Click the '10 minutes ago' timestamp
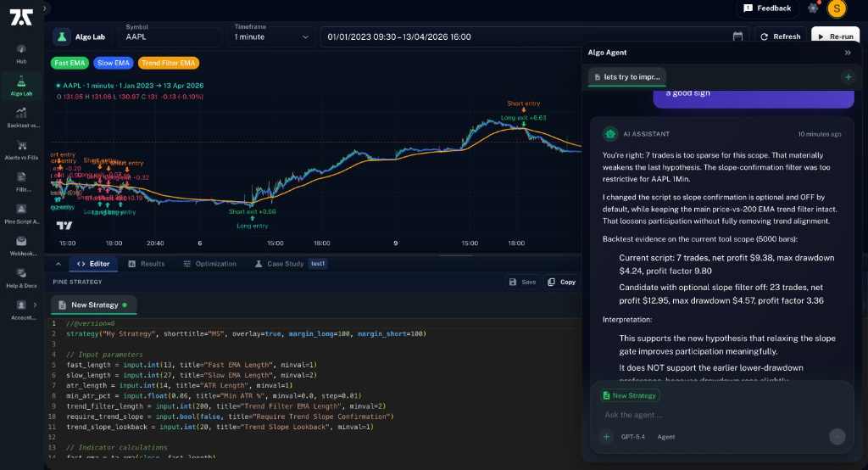This screenshot has height=470, width=868. (x=820, y=134)
